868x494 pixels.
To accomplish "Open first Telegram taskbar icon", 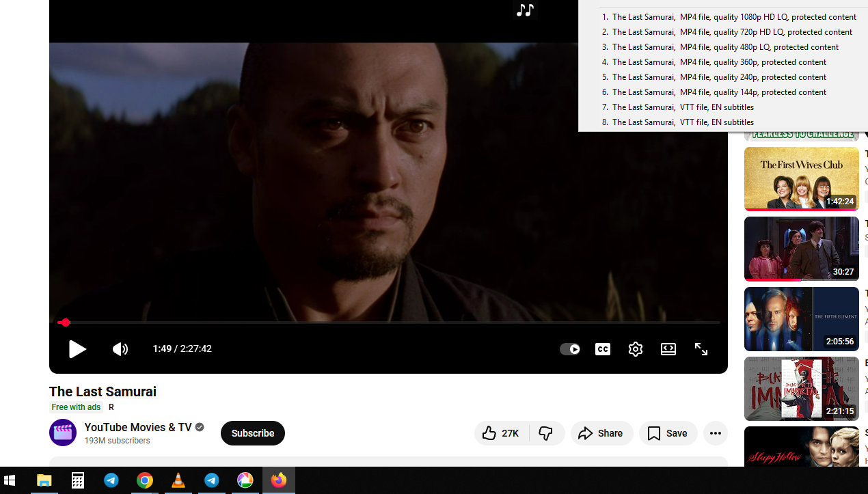I will 111,480.
